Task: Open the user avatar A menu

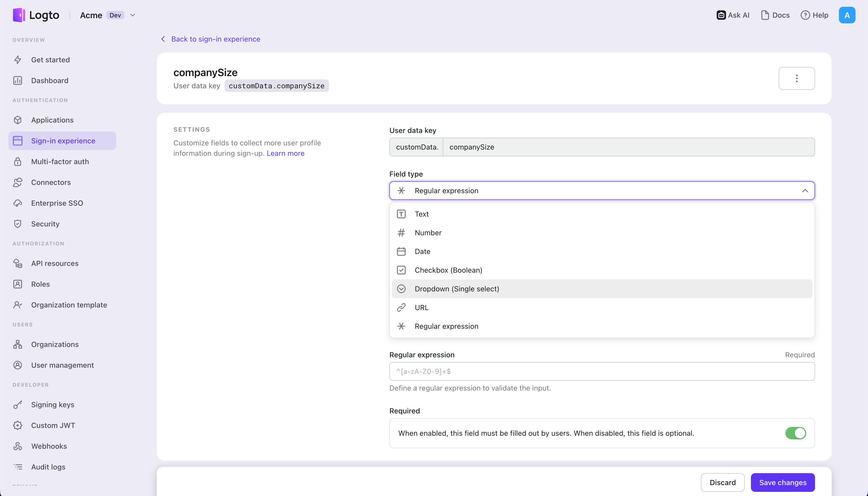Action: tap(847, 15)
